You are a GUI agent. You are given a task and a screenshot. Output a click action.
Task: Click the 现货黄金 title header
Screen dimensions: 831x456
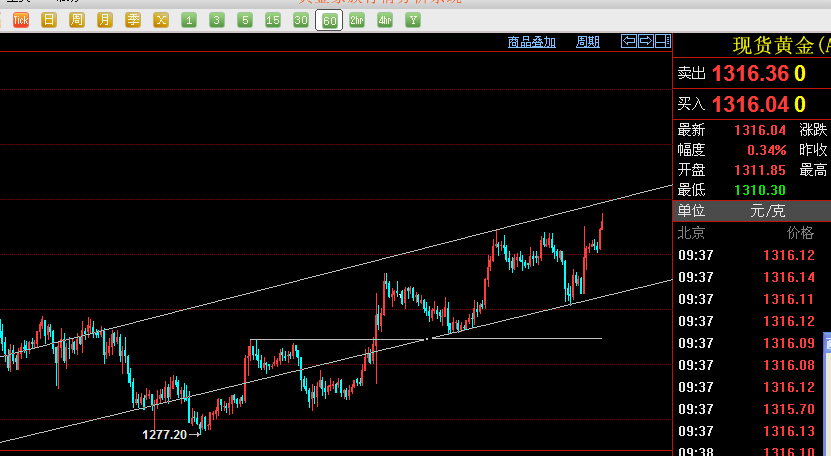782,46
